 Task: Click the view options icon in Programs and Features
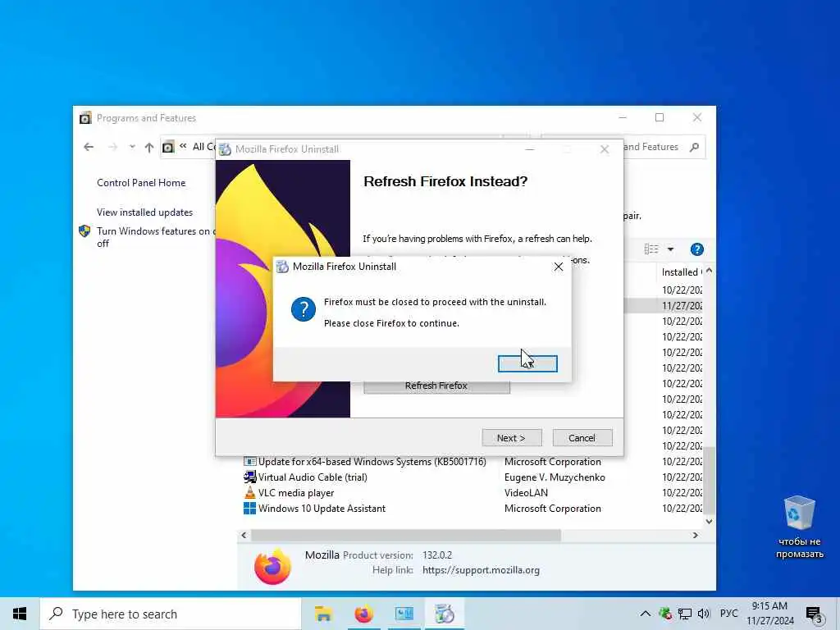(x=651, y=249)
